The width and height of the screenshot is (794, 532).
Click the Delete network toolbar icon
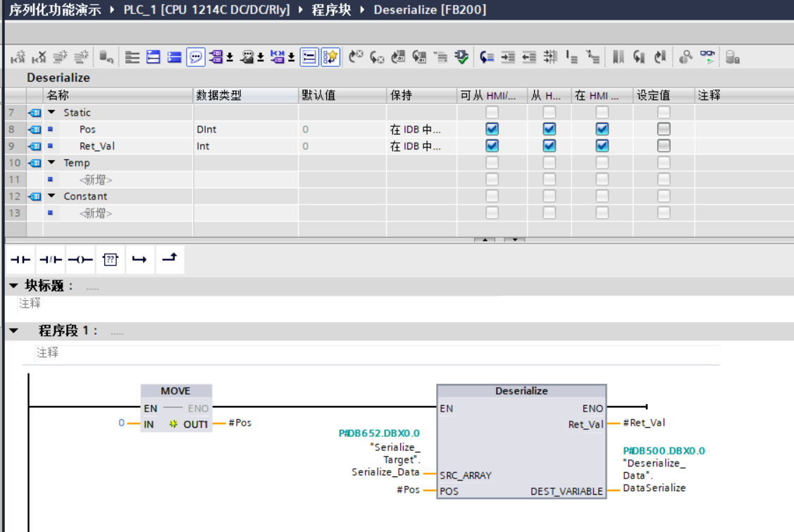[x=39, y=57]
